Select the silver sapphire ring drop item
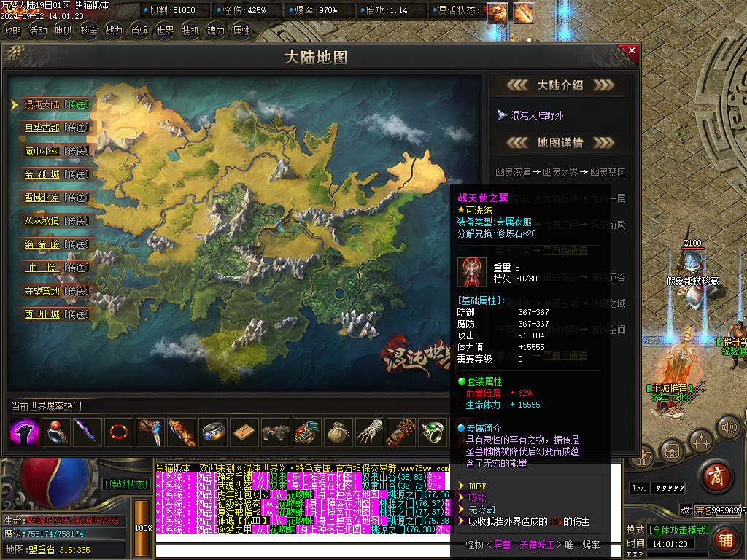Image resolution: width=747 pixels, height=560 pixels. [212, 433]
